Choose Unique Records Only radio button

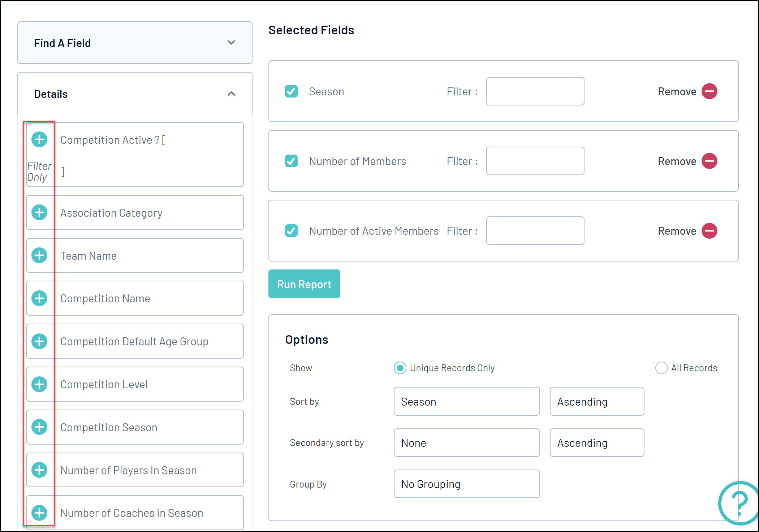click(x=400, y=368)
